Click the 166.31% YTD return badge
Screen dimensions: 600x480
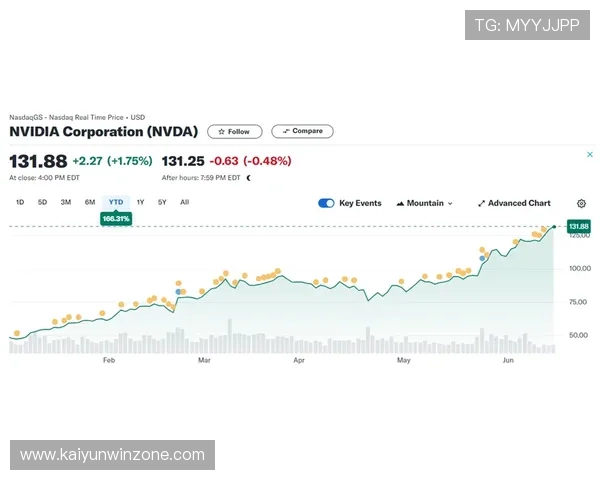pos(116,219)
